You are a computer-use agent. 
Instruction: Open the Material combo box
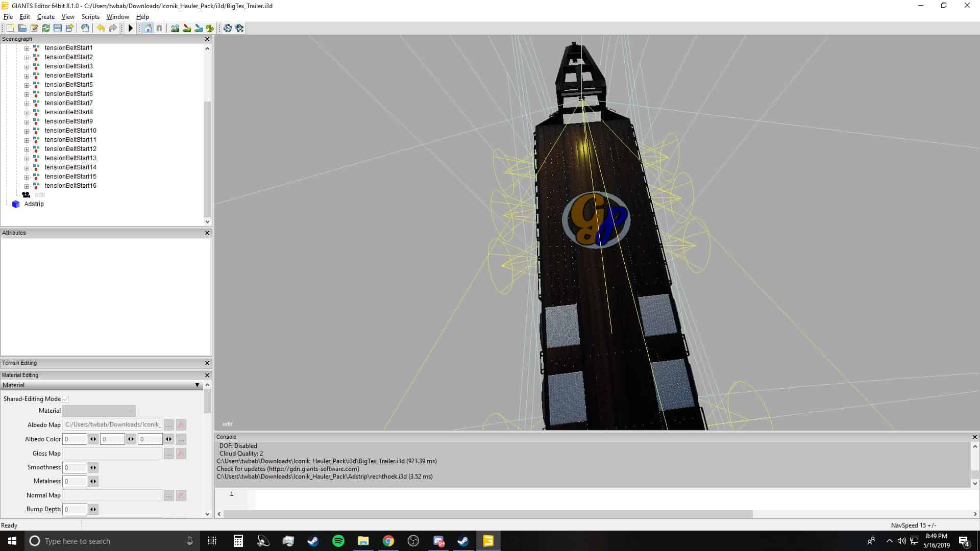pos(99,411)
